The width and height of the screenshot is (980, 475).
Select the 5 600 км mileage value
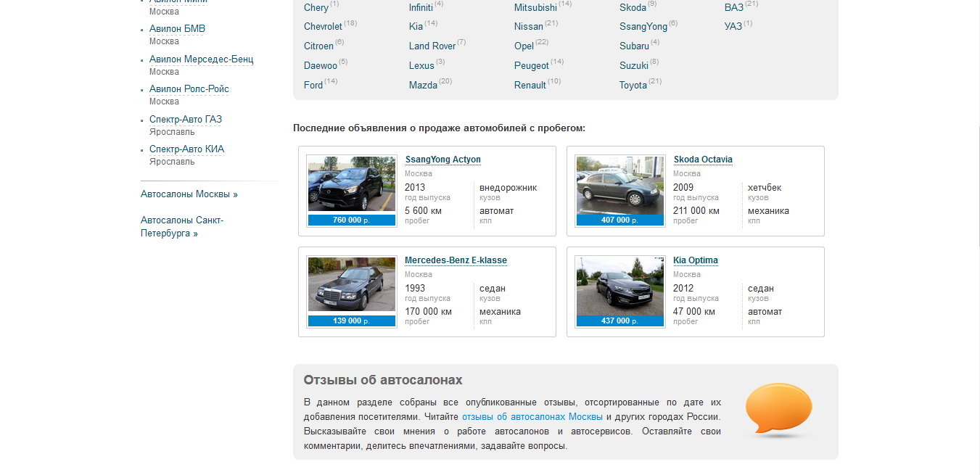(423, 211)
